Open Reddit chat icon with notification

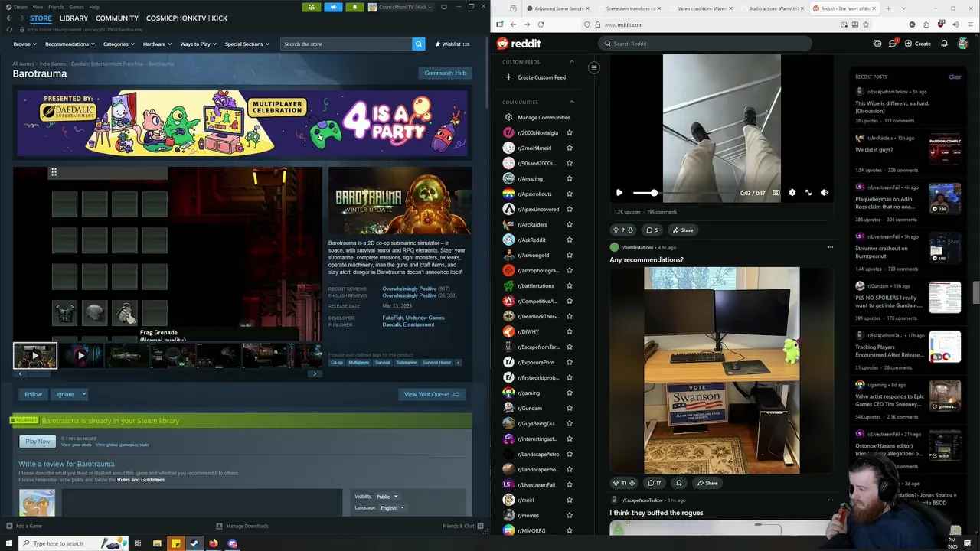(x=893, y=44)
